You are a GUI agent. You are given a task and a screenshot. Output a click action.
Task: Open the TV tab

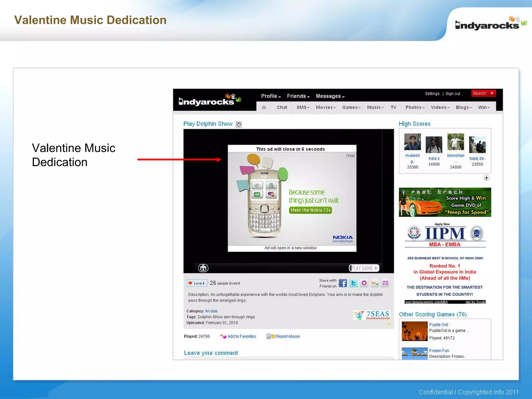tap(393, 107)
